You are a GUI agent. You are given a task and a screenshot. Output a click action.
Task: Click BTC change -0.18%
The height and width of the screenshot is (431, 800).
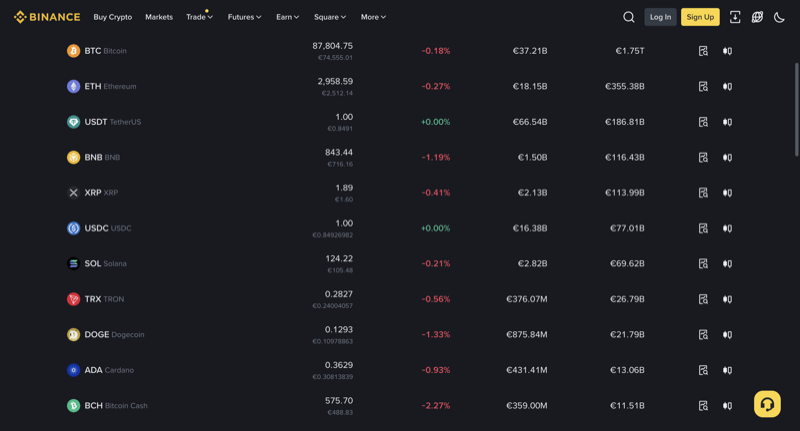click(x=436, y=51)
